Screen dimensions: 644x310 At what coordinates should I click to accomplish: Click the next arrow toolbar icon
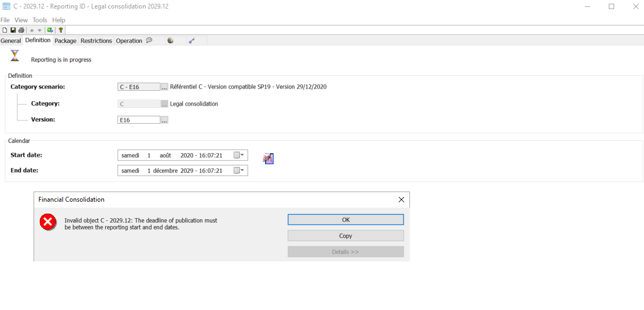[40, 30]
